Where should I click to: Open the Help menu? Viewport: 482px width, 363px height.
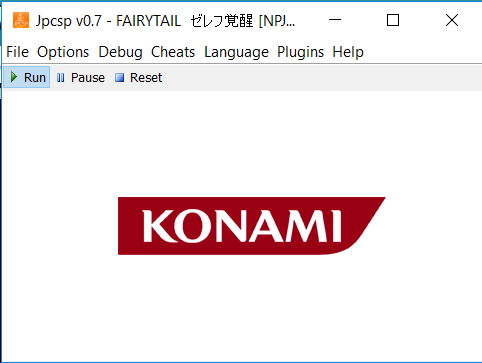(348, 52)
